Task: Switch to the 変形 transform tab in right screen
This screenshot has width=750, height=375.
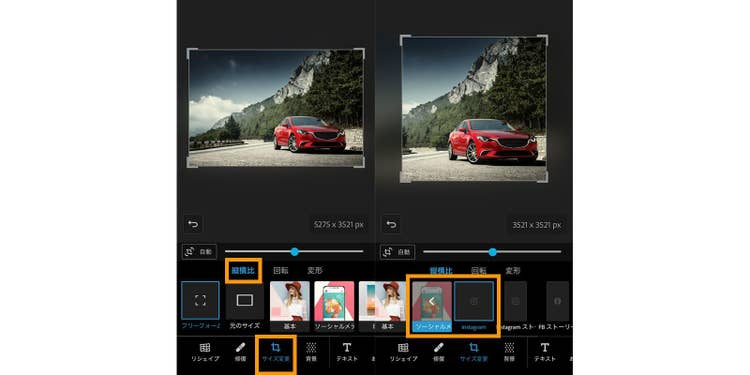Action: 513,271
